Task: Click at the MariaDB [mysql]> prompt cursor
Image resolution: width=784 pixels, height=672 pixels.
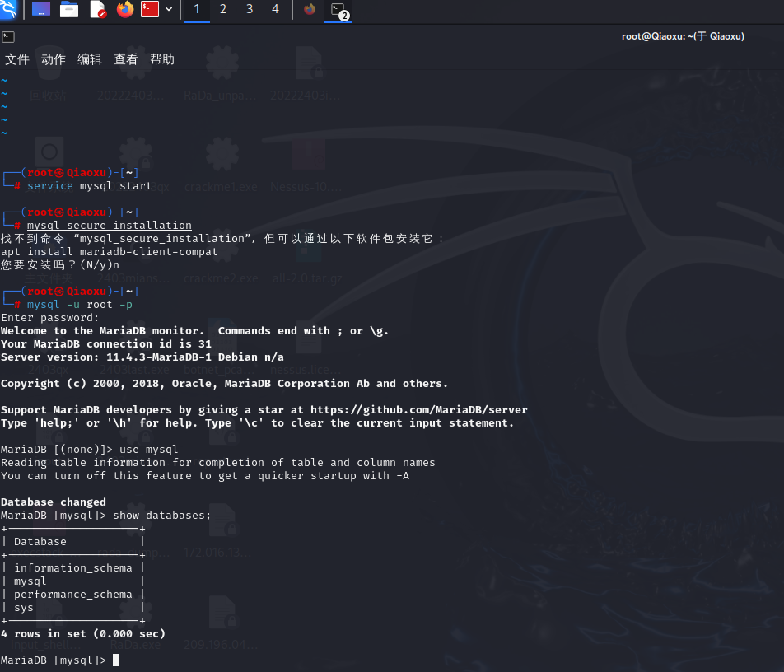Action: [116, 660]
